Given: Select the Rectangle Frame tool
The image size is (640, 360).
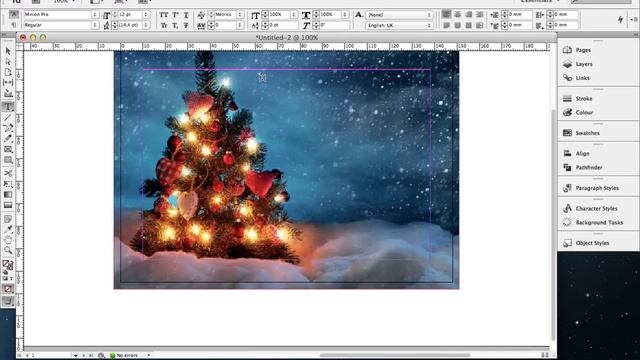Looking at the screenshot, I should [8, 149].
